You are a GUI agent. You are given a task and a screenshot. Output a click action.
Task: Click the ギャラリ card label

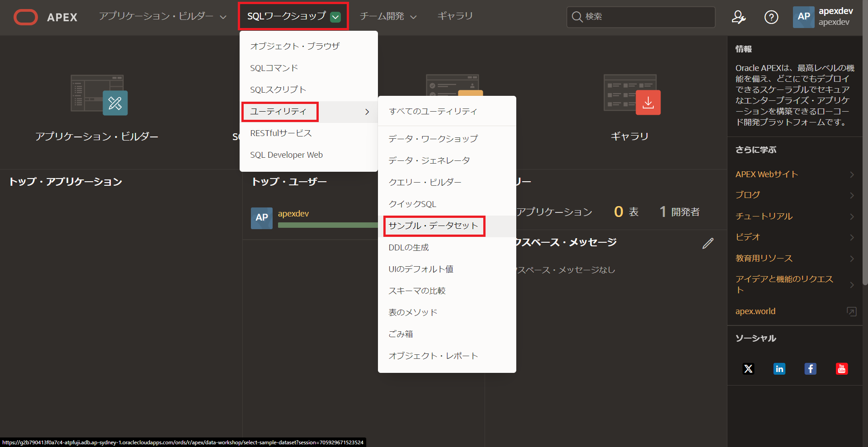630,136
